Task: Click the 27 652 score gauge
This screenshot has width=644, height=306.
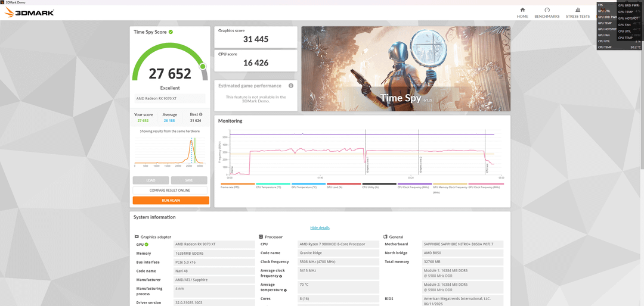Action: tap(170, 61)
